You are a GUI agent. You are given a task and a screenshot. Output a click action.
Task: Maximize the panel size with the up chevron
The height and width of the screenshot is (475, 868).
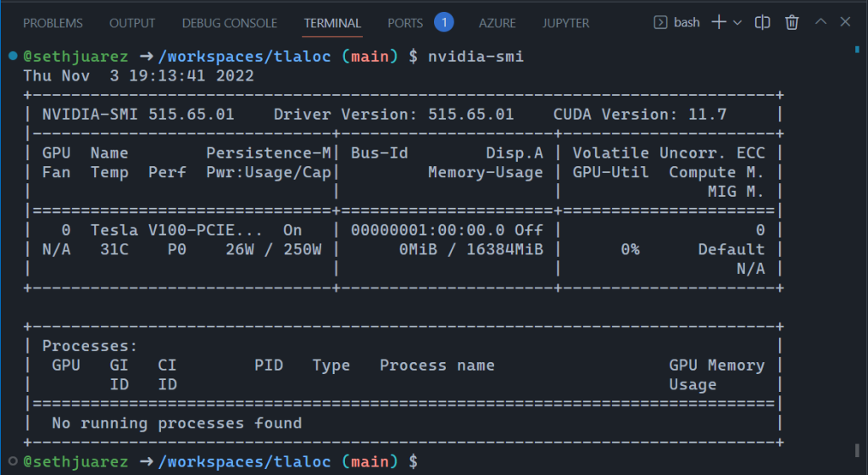(x=820, y=23)
